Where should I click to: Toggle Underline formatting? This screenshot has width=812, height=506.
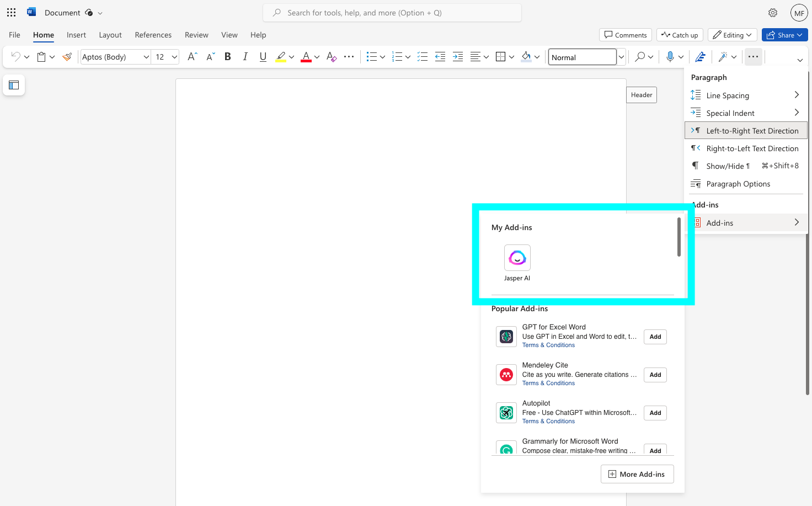[x=263, y=56]
